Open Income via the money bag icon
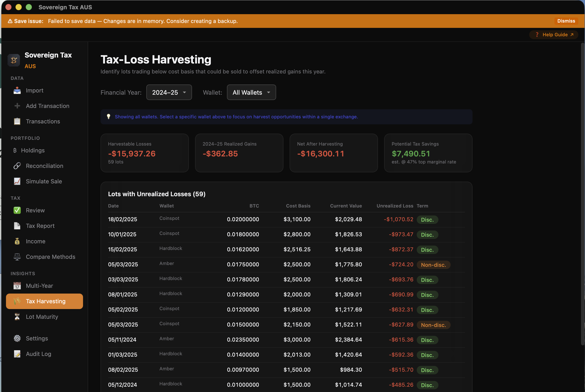Image resolution: width=585 pixels, height=392 pixels. (17, 241)
